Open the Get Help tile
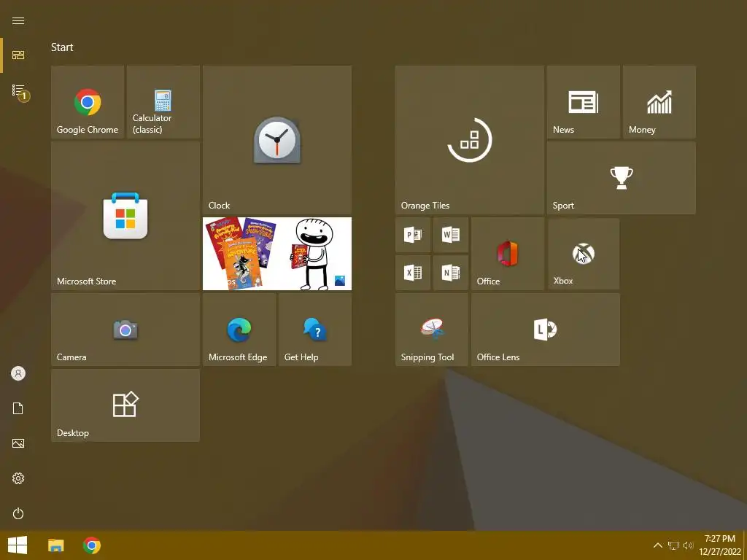Screen dimensions: 747x560 (x=315, y=330)
